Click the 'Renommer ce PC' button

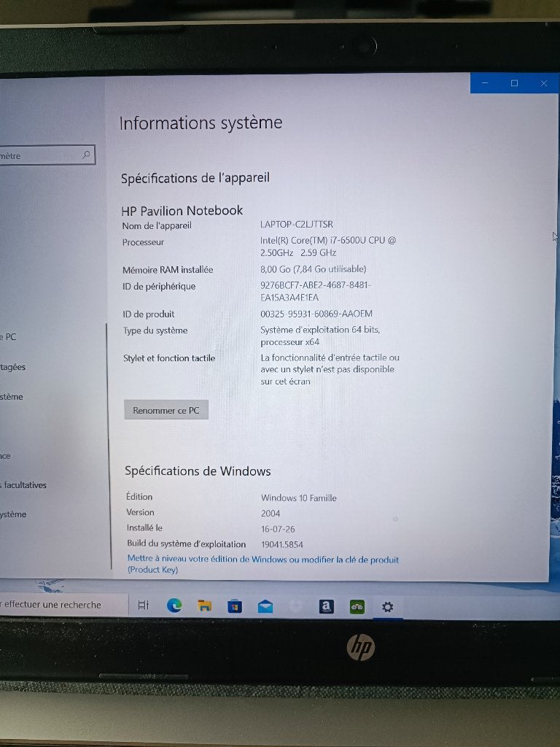tap(166, 410)
